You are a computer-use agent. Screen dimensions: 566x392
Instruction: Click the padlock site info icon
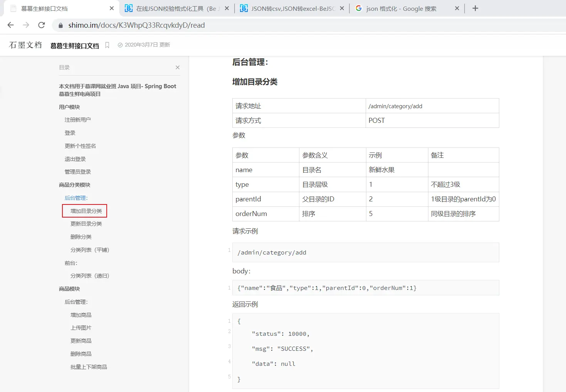click(60, 25)
